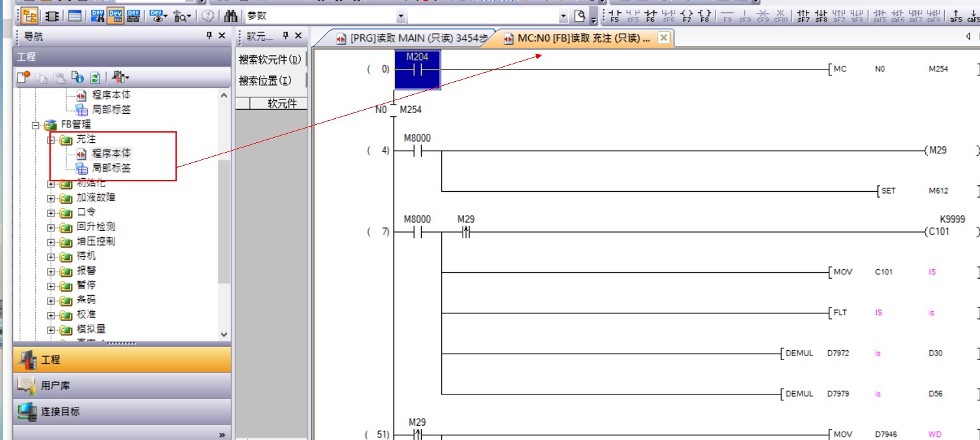This screenshot has width=980, height=440.
Task: Open 局部标签 under 充注
Action: click(x=111, y=168)
